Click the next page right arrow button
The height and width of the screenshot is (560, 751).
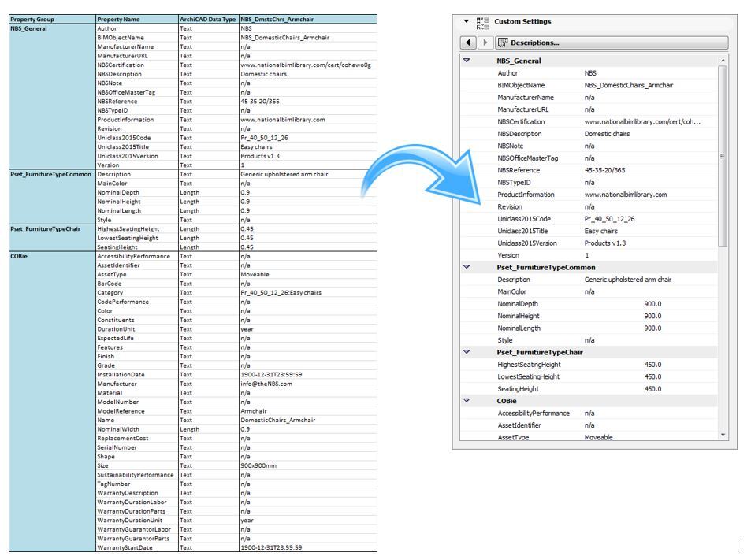click(485, 43)
